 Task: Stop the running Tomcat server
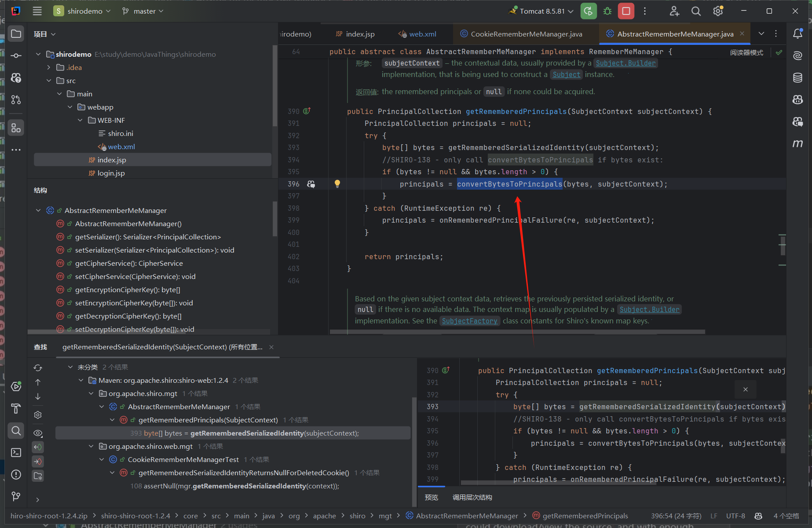[626, 11]
